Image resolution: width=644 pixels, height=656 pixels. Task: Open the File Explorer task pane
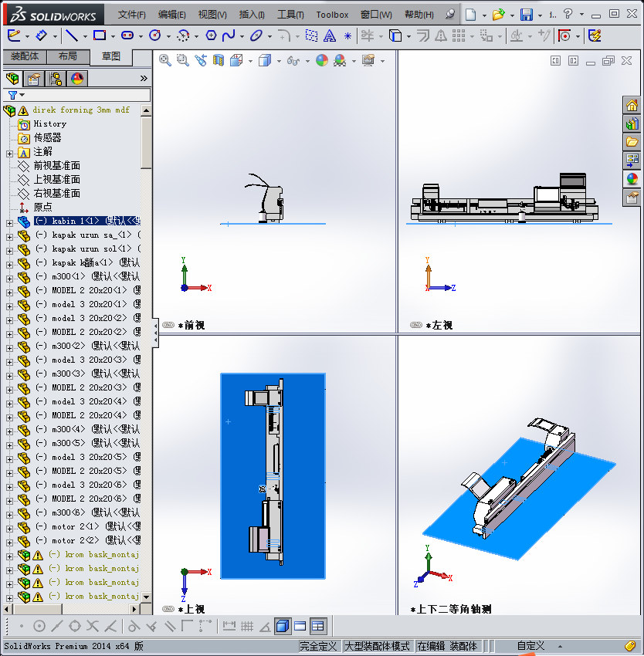[632, 142]
